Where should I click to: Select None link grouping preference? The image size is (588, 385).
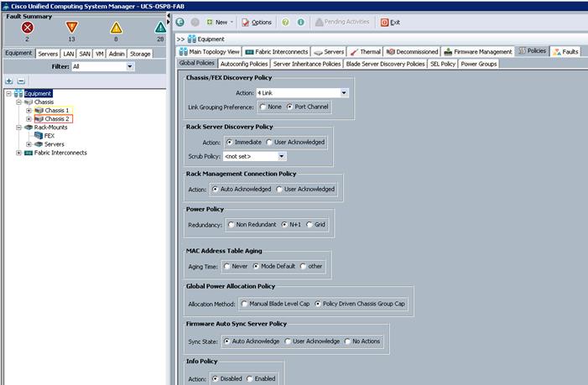(x=263, y=107)
